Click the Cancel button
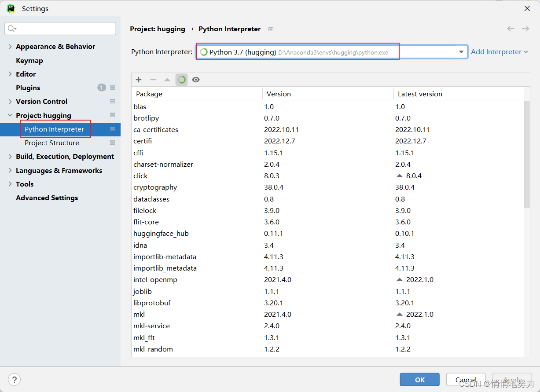Screen dimensions: 540x392 coord(466,380)
